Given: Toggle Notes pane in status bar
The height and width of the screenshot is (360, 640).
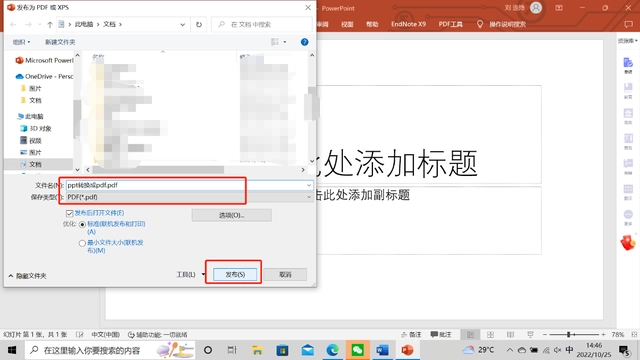Looking at the screenshot, I should [x=411, y=335].
